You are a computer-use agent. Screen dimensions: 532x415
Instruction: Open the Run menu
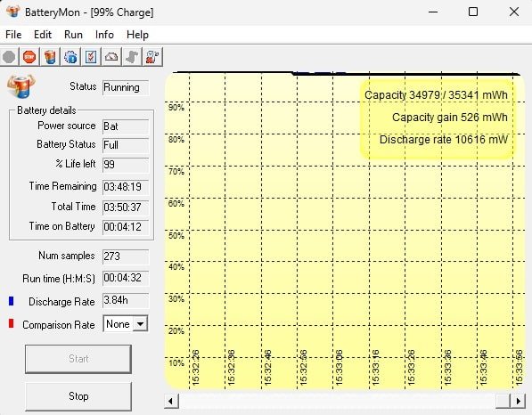(73, 35)
